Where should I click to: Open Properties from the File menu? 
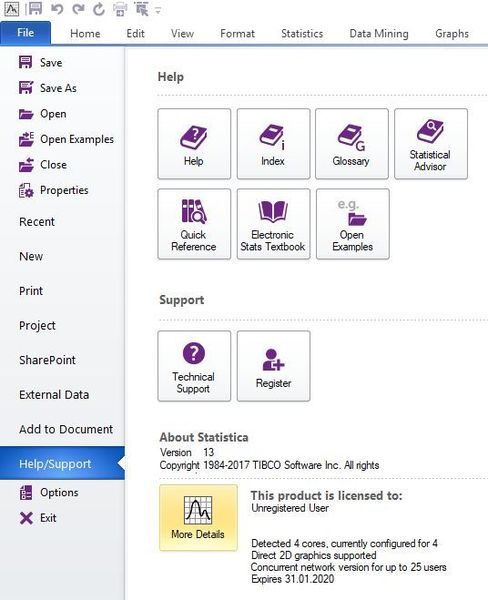coord(54,190)
